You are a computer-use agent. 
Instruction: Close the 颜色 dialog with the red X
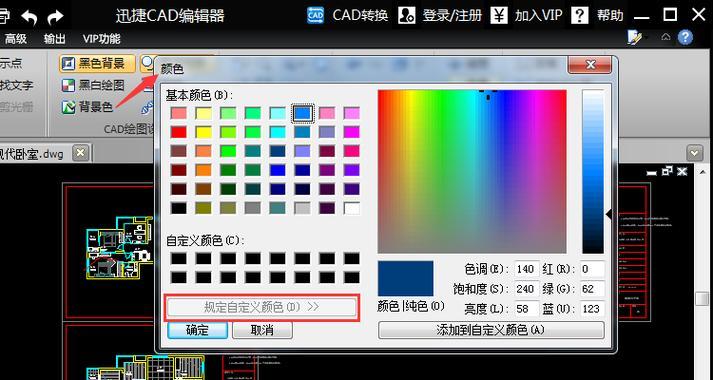[590, 65]
